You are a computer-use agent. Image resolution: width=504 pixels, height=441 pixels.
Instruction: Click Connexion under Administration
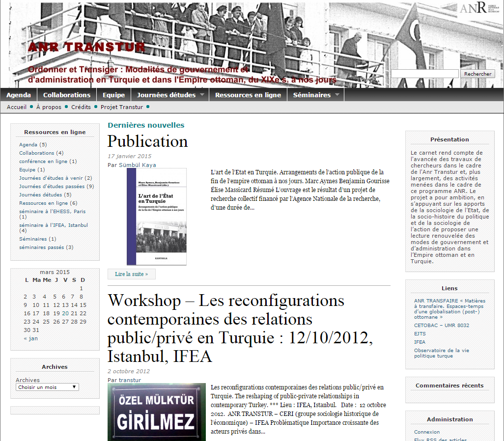(427, 432)
